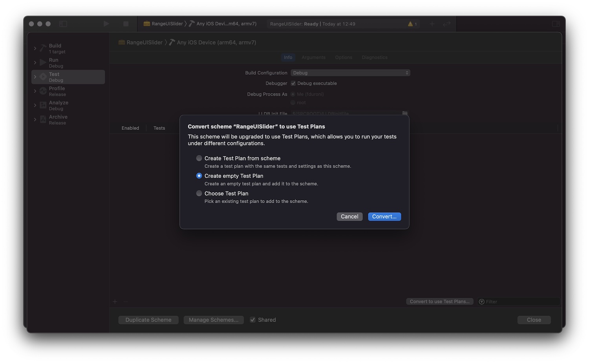Click the Duplicate Scheme button
This screenshot has height=364, width=589.
click(148, 320)
